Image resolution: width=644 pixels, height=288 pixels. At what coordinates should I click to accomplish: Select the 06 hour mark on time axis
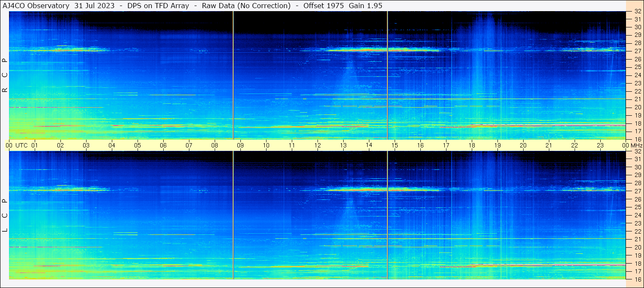[163, 145]
